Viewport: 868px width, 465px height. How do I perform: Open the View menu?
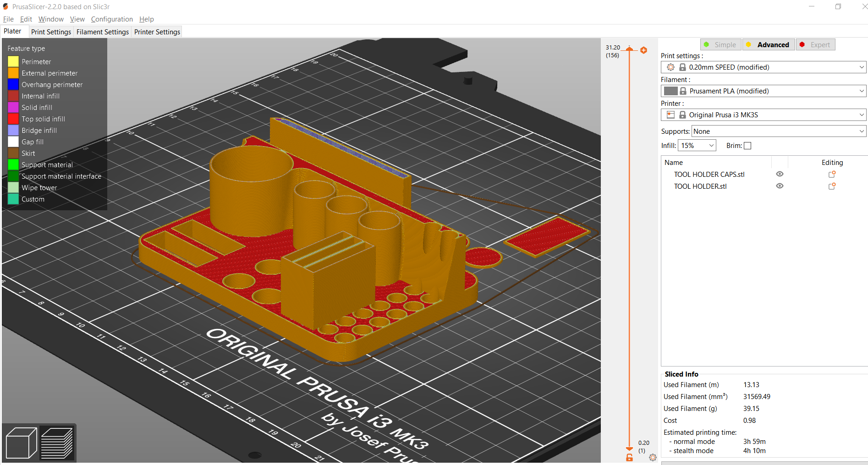click(77, 19)
